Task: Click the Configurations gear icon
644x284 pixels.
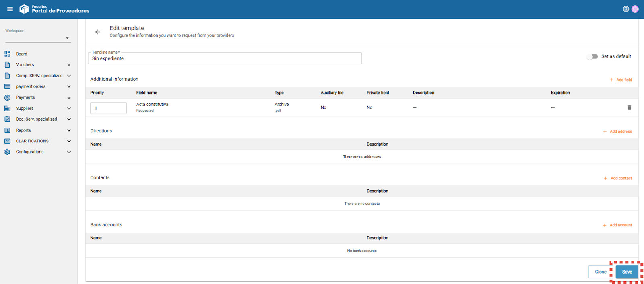Action: coord(7,152)
